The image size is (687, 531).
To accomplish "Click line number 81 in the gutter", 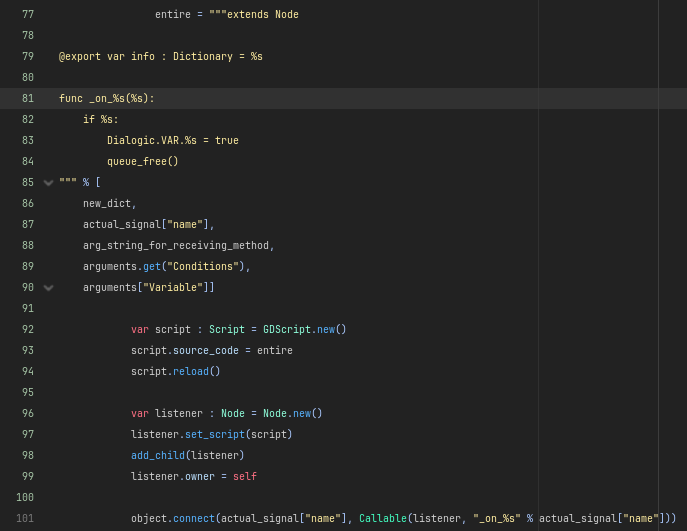I will (28, 99).
